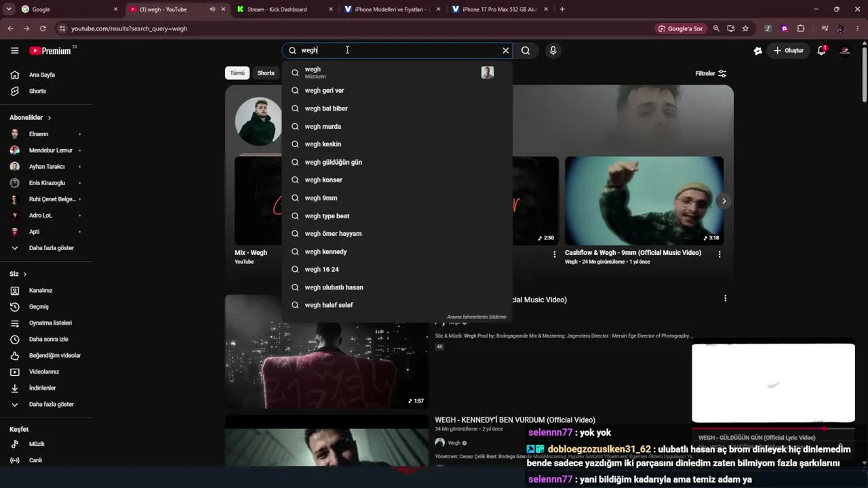Open the YouTube guide hamburger menu
The height and width of the screenshot is (488, 868).
14,51
